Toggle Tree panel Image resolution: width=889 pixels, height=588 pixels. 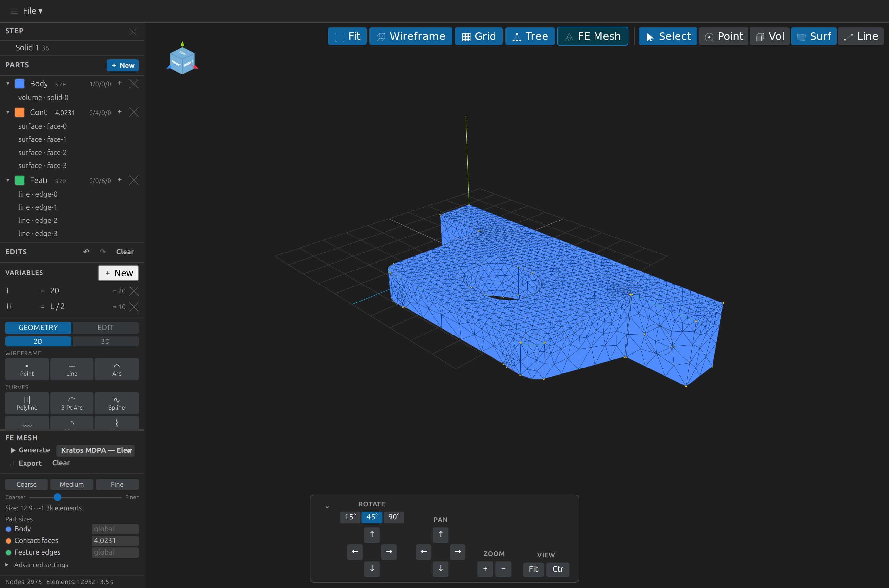(x=530, y=36)
